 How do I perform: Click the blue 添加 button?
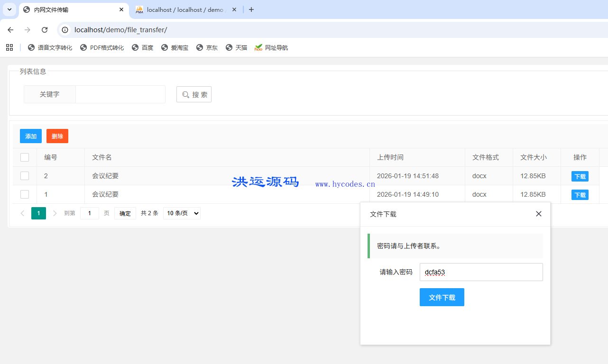(30, 136)
